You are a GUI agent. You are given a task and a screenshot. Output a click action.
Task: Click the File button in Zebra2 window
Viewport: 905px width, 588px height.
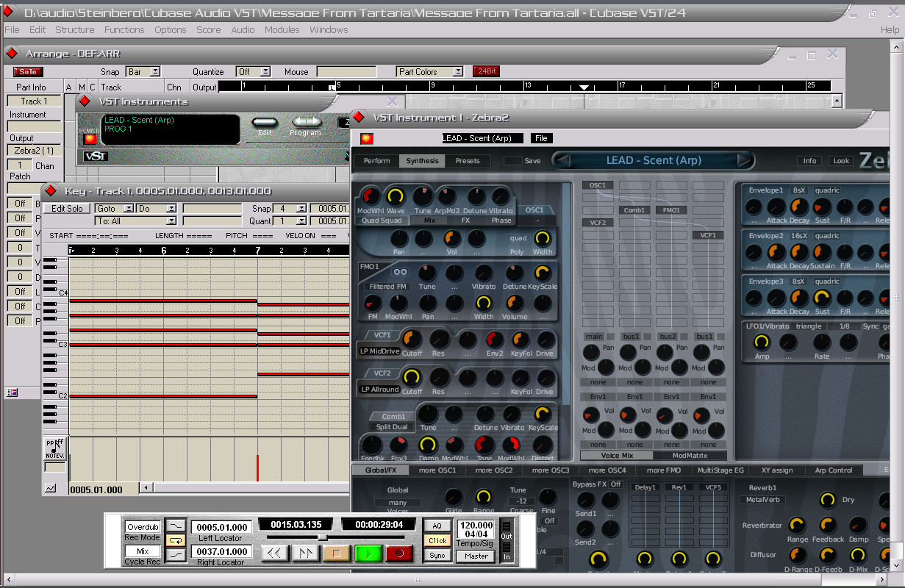(x=541, y=138)
